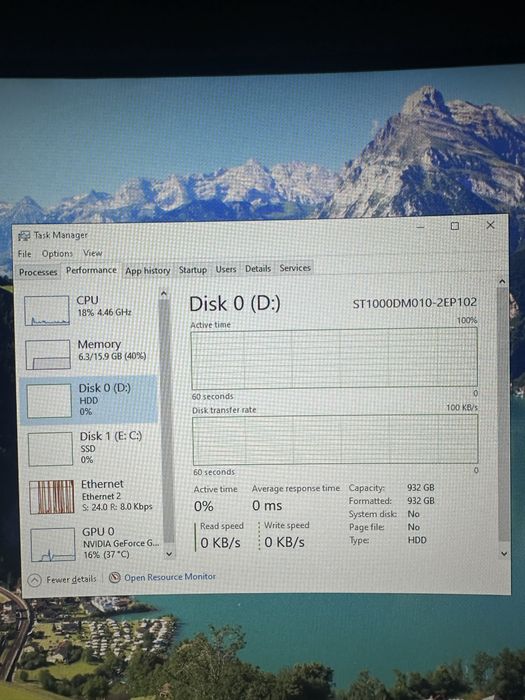The height and width of the screenshot is (700, 525).
Task: Select the Disk 1 (E: C:) graph thumbnail
Action: (50, 449)
